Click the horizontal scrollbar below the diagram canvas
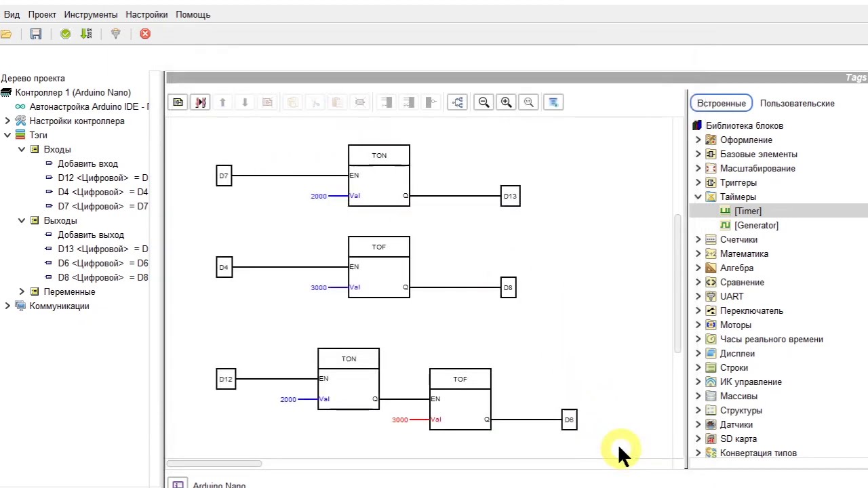 pos(214,464)
